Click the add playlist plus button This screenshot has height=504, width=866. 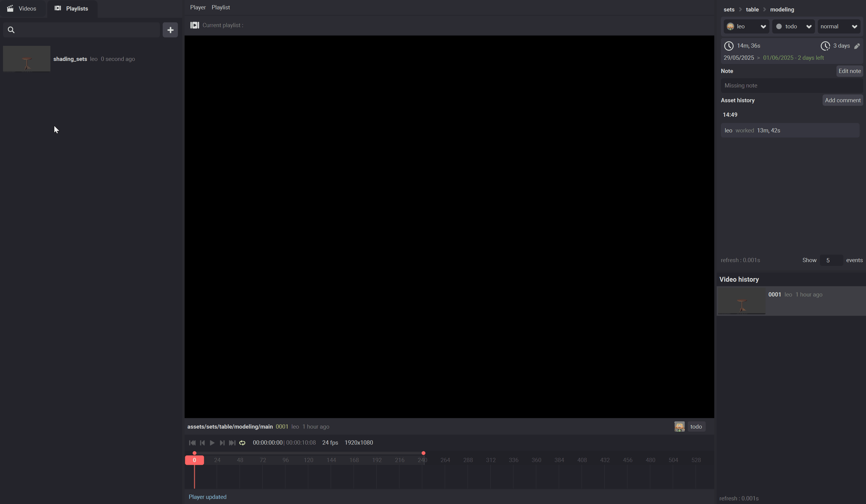(x=170, y=30)
